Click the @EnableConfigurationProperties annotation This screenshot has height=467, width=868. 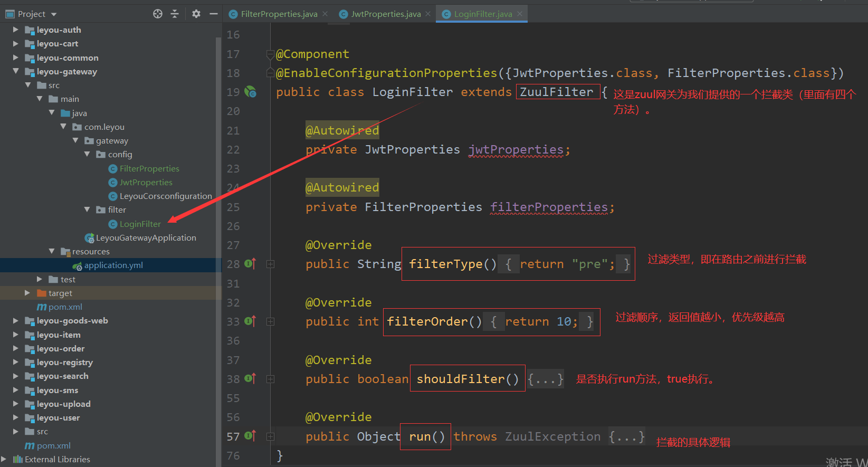[386, 73]
